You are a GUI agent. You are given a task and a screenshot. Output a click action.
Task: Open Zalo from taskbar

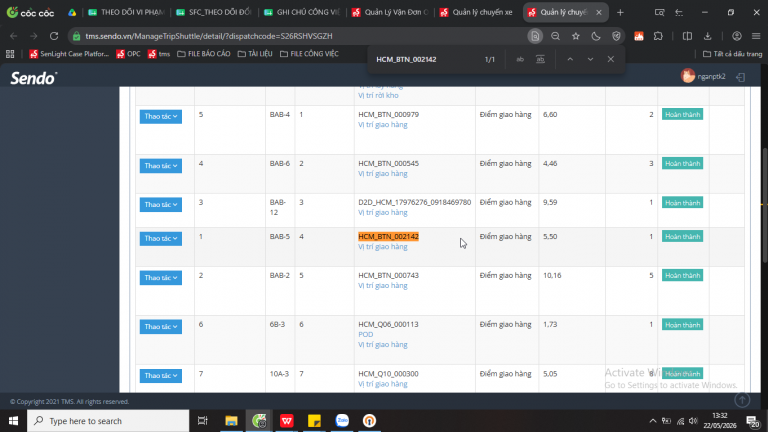point(342,421)
